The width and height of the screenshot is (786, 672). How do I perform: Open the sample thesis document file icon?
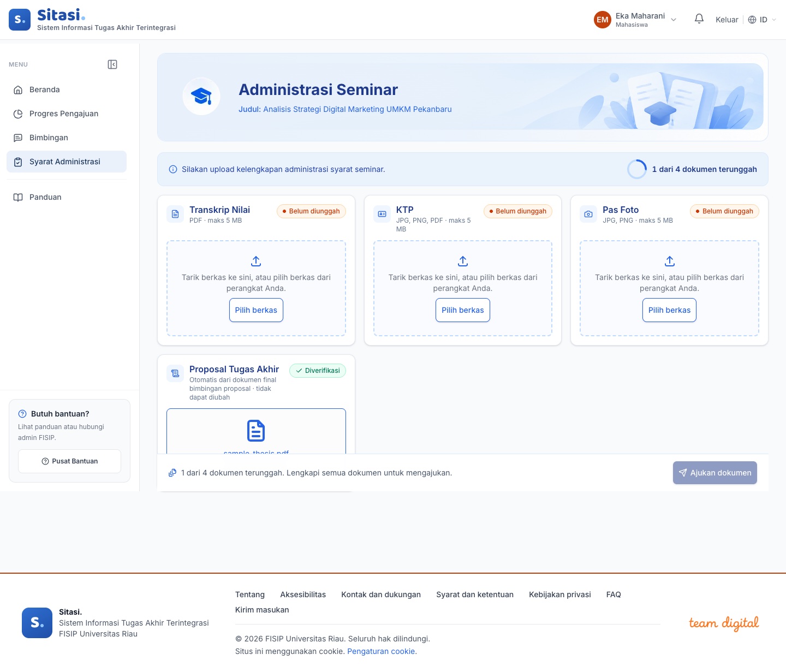coord(256,431)
